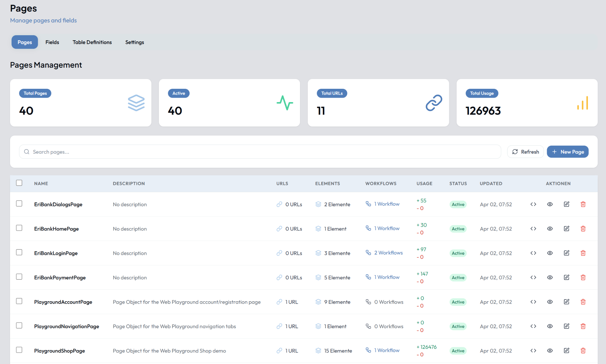The height and width of the screenshot is (364, 606).
Task: Preview PlaygroundShopPage with eye icon
Action: 550,351
